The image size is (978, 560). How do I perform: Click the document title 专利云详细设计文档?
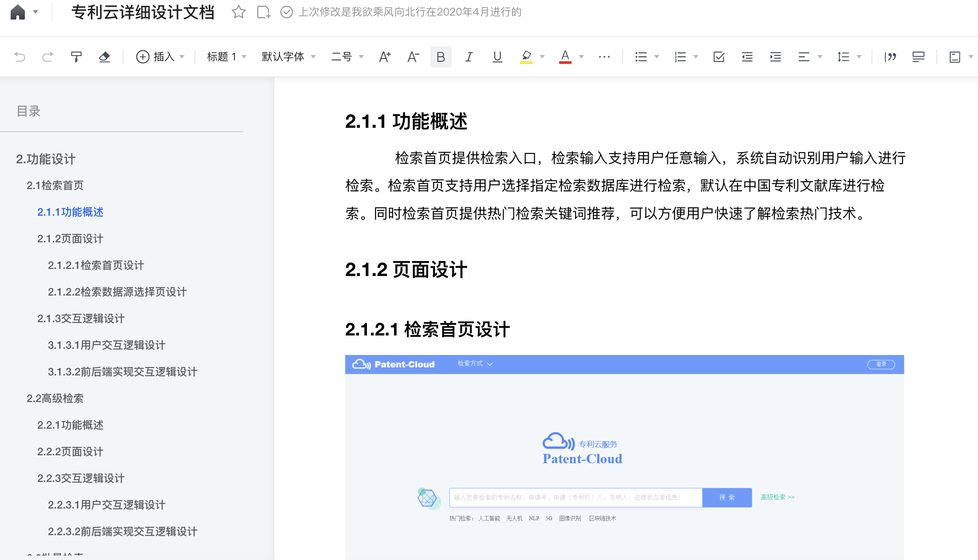click(143, 12)
